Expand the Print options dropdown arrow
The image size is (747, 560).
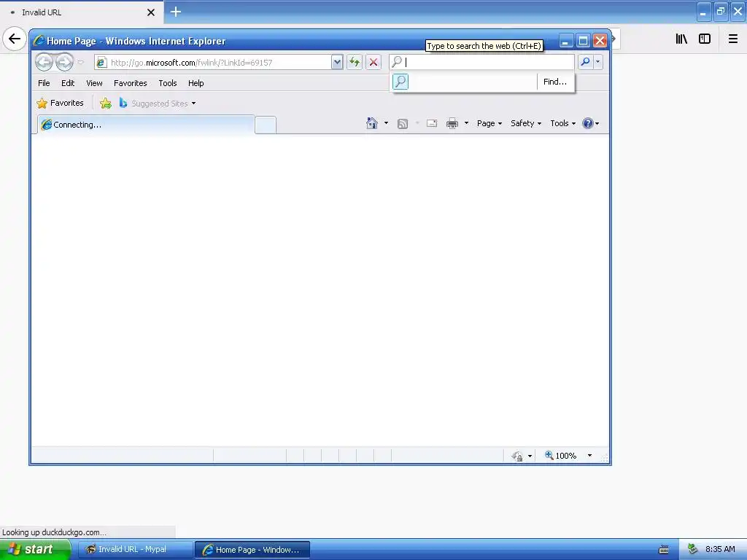[x=466, y=123]
